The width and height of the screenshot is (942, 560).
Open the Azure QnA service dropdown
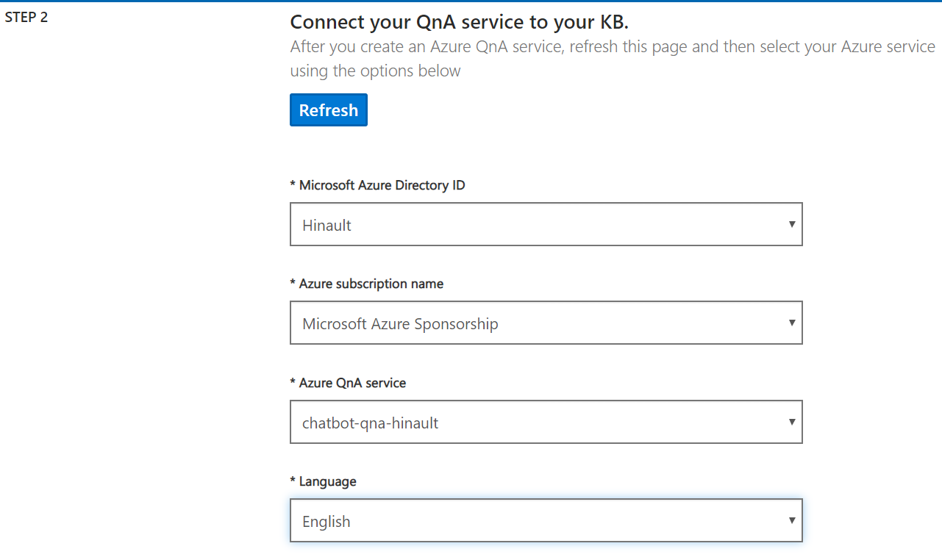tap(546, 422)
